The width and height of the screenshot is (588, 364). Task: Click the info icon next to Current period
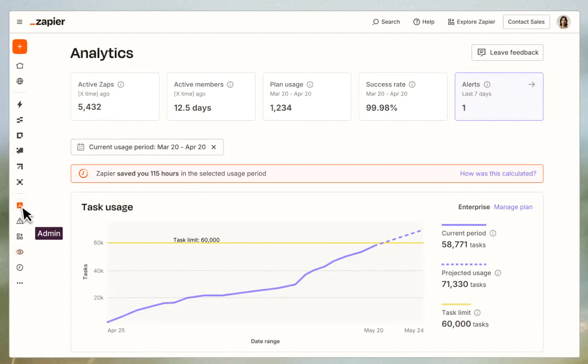tap(493, 233)
